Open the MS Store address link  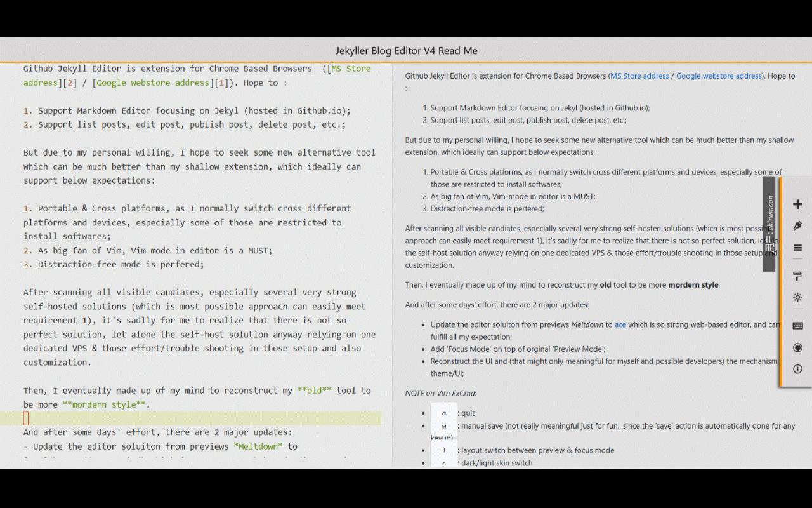[639, 76]
